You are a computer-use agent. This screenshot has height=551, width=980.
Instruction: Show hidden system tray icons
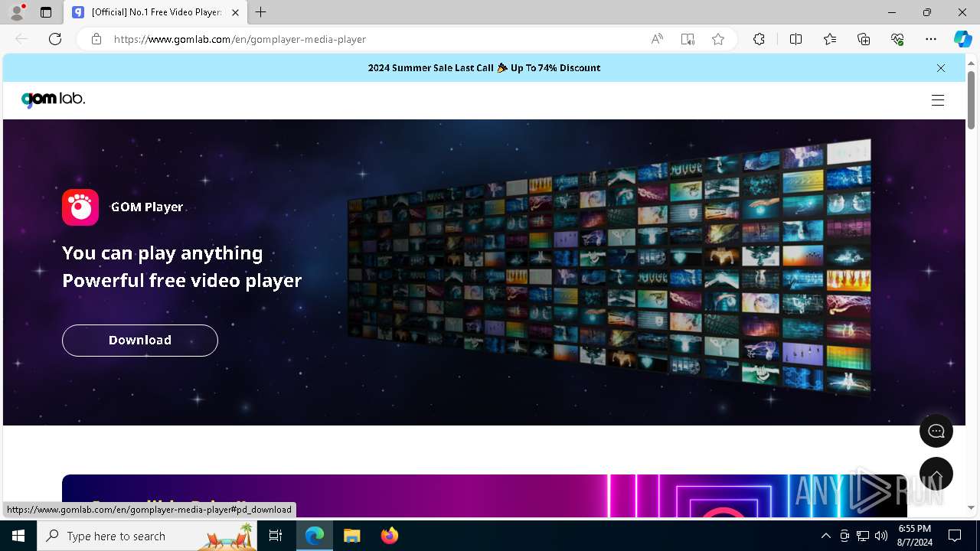pyautogui.click(x=825, y=536)
